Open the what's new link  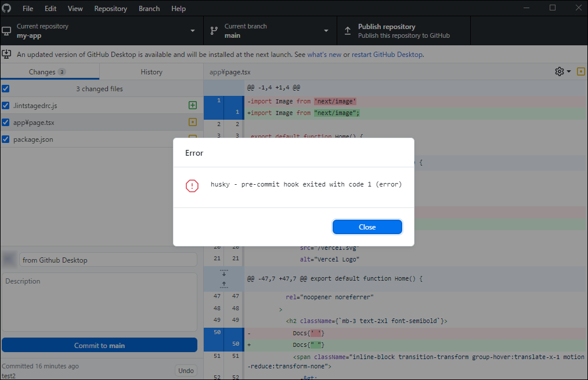[x=324, y=55]
